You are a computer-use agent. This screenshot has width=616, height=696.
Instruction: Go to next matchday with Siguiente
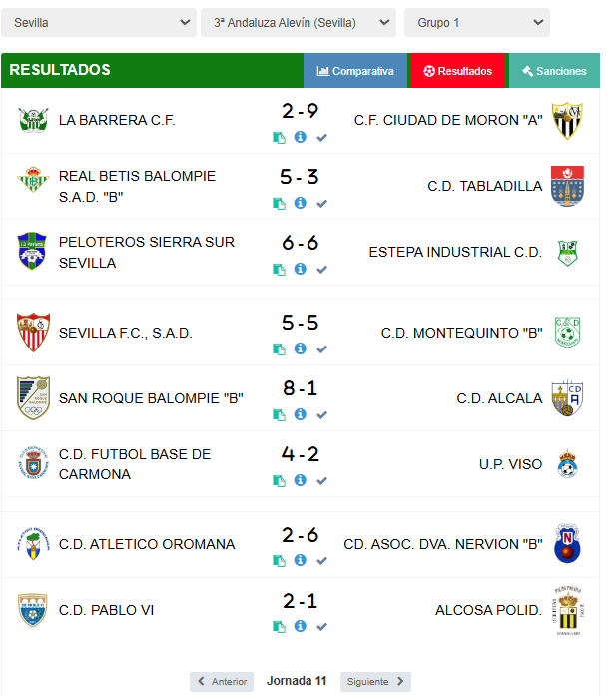[375, 681]
